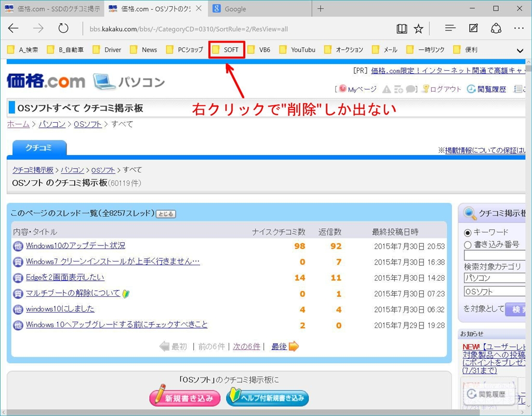Add page to favorites with star icon

(419, 29)
